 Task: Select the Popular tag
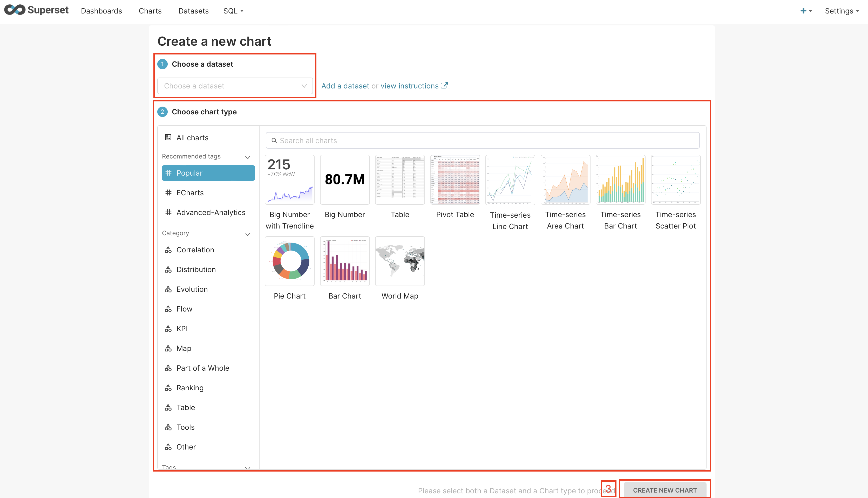coord(208,173)
